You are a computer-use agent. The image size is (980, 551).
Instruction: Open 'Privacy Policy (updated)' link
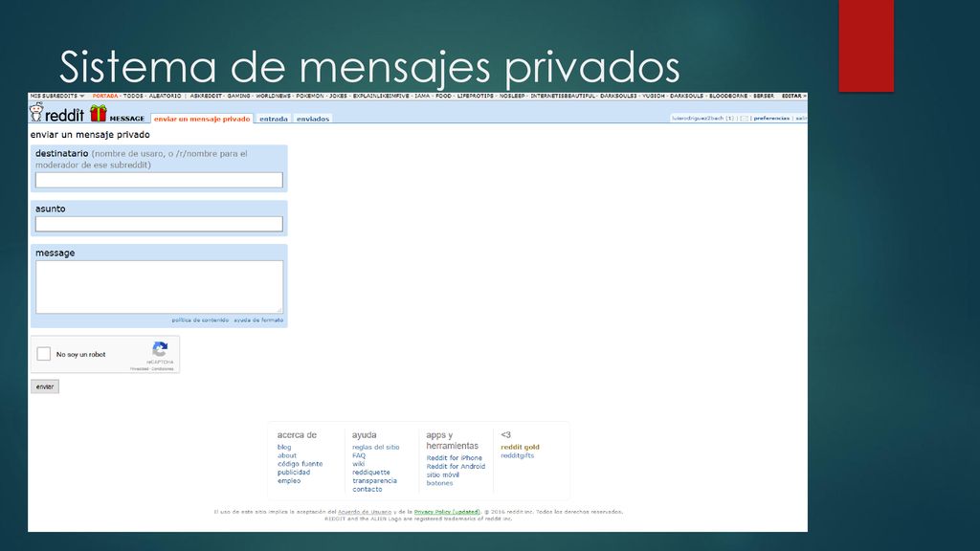447,512
